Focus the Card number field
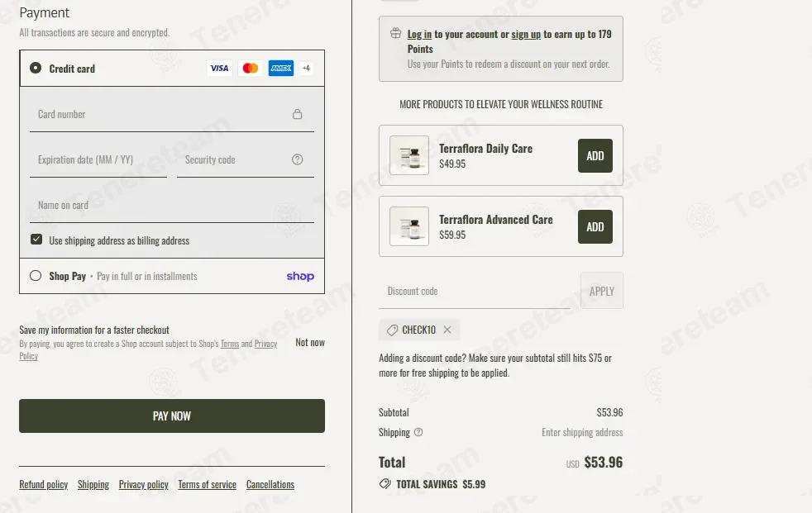 172,114
